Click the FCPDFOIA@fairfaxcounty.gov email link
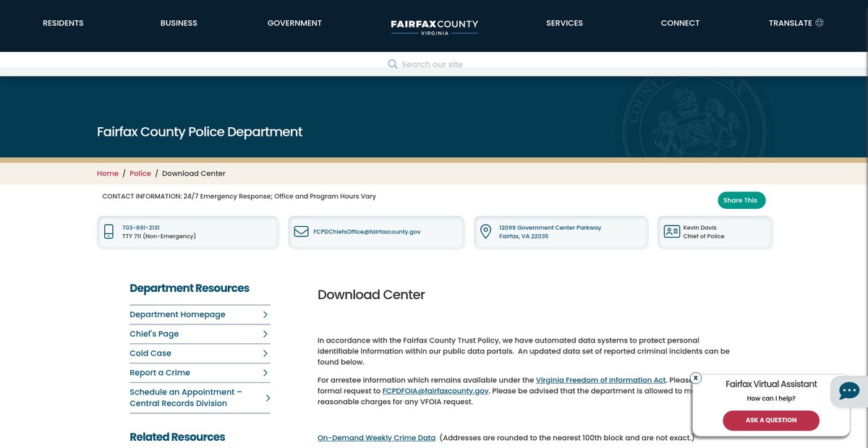Image resolution: width=868 pixels, height=448 pixels. click(x=435, y=391)
